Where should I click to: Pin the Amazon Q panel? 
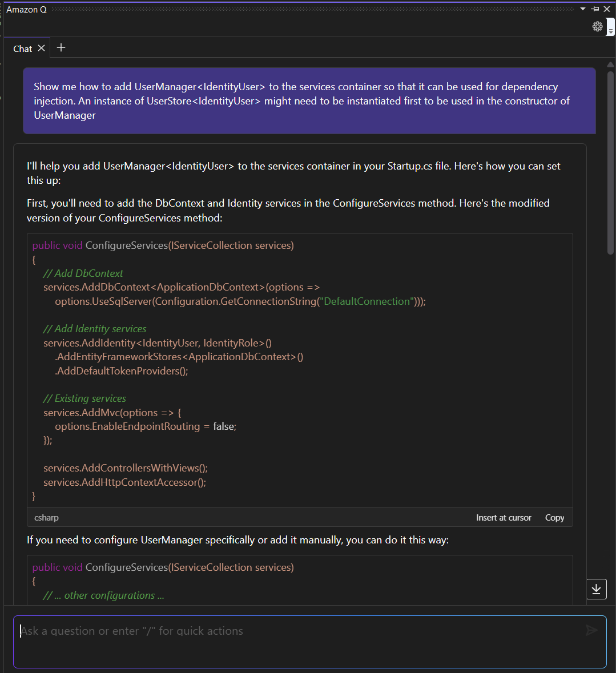[594, 9]
